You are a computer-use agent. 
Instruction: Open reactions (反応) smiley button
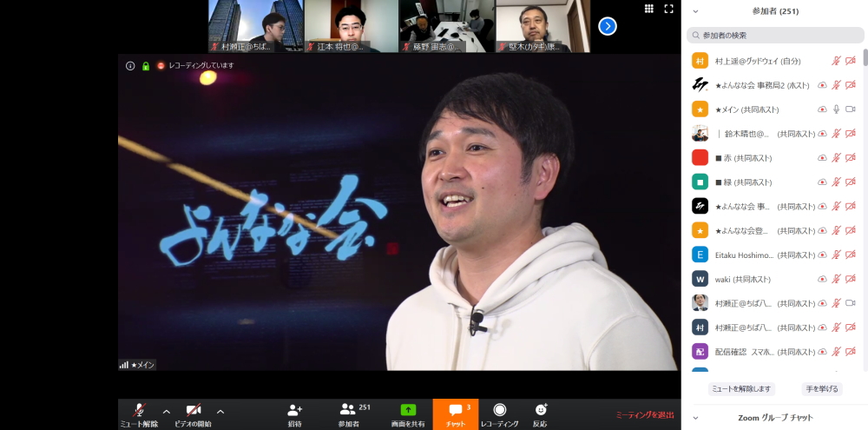click(x=540, y=414)
